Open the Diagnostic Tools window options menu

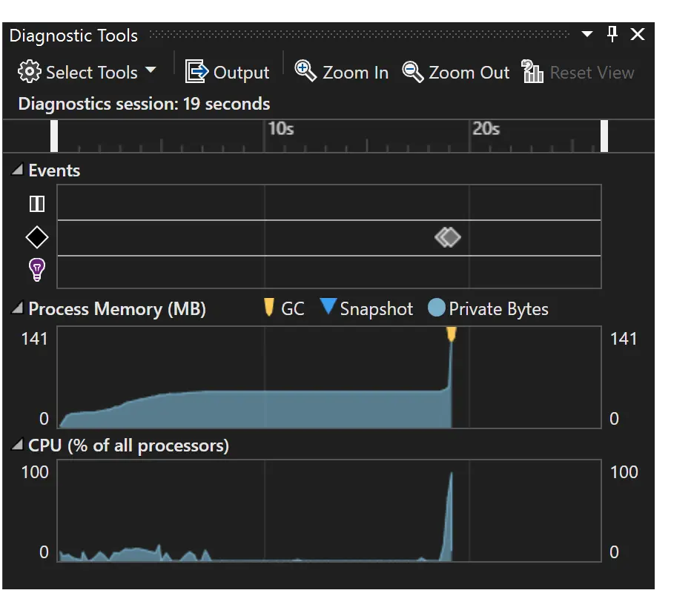point(587,35)
